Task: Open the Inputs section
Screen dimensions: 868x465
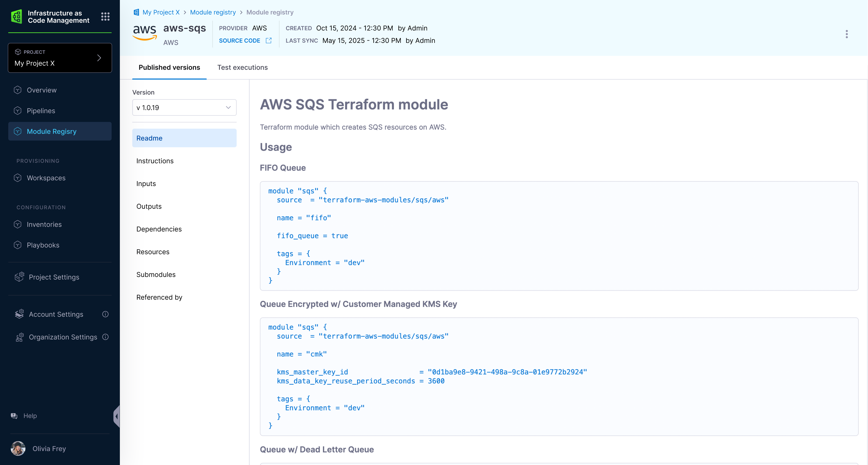Action: click(x=146, y=184)
